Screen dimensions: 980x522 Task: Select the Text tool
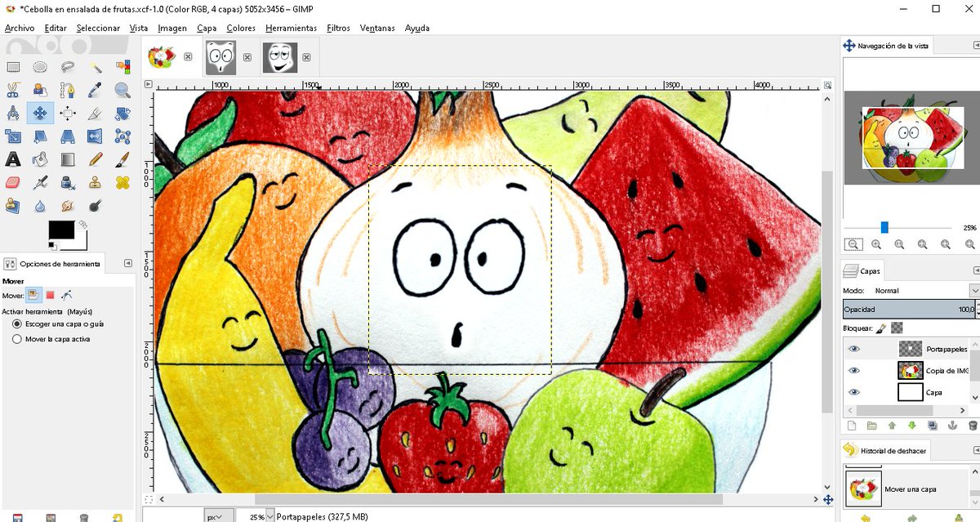coord(13,159)
